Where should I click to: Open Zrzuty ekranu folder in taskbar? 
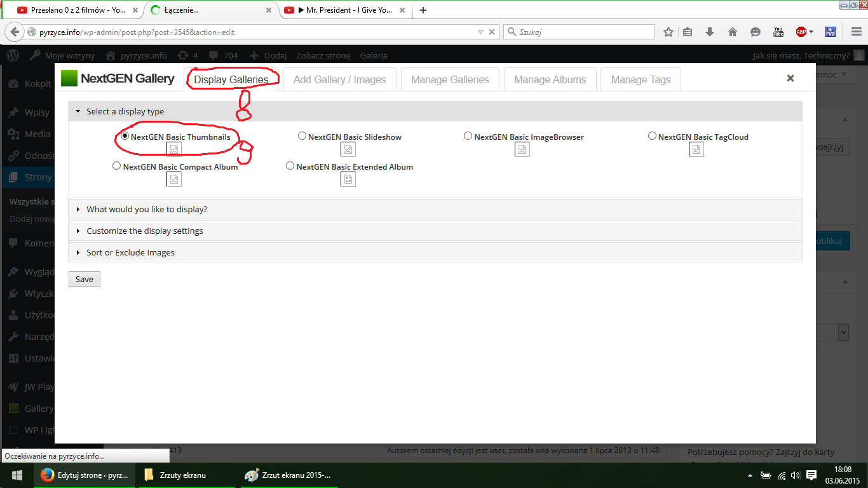click(x=182, y=475)
